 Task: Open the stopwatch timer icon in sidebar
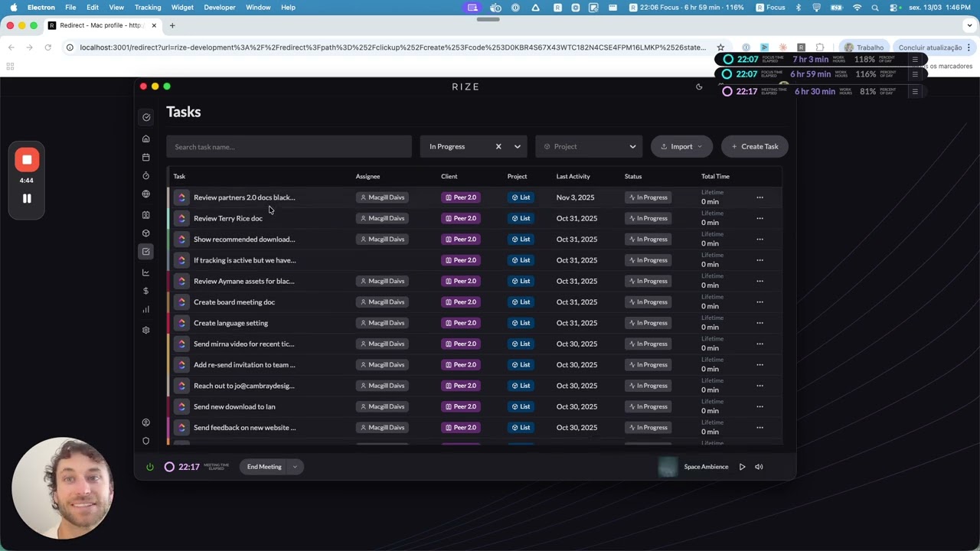tap(145, 176)
